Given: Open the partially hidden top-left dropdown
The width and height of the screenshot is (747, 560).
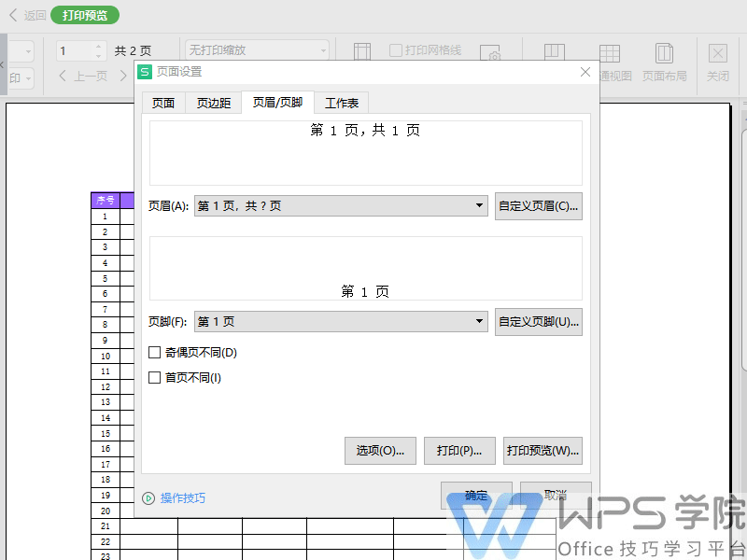Looking at the screenshot, I should [21, 51].
